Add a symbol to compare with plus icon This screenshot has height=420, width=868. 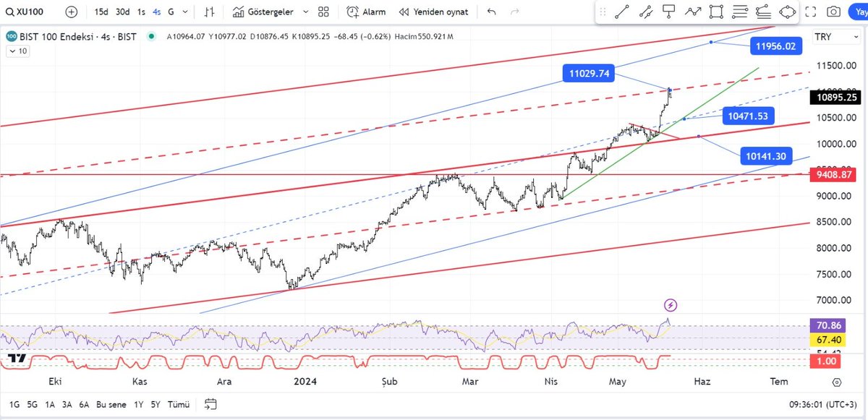point(71,12)
